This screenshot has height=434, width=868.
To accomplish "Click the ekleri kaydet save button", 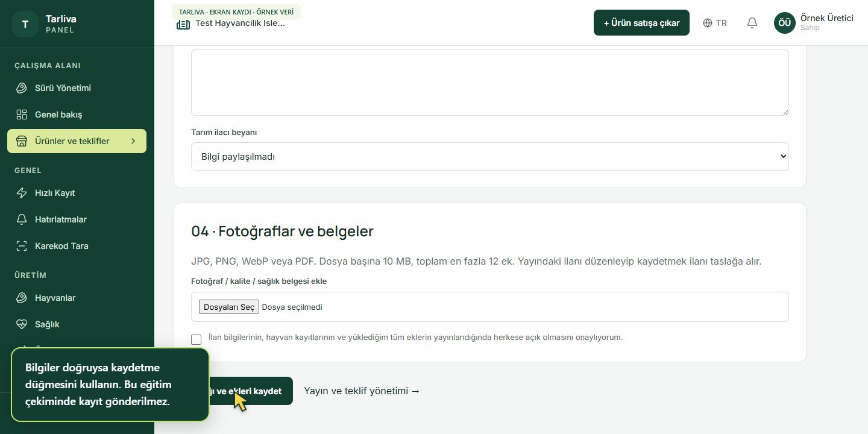I will pos(251,391).
